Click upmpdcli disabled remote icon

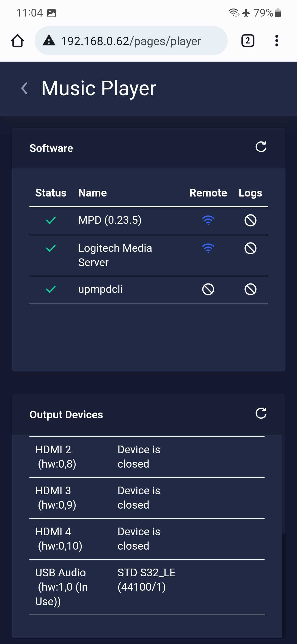[208, 290]
